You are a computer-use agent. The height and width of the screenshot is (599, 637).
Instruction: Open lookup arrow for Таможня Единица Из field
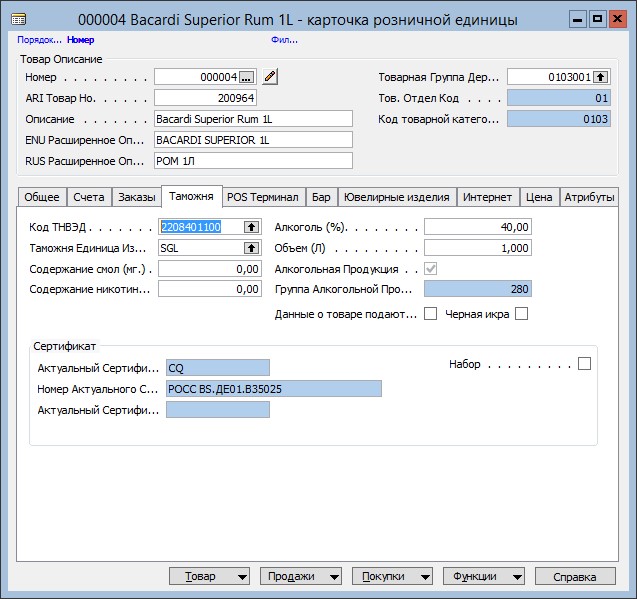tap(251, 248)
